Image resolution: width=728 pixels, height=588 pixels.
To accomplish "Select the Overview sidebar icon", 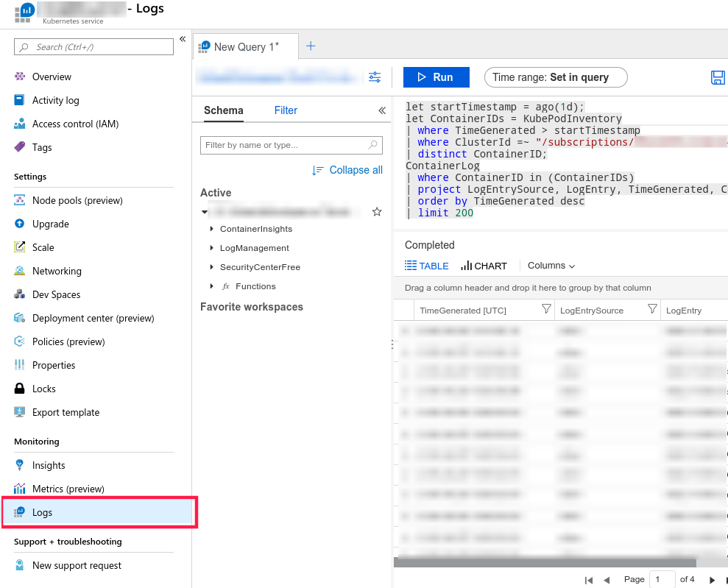I will tap(21, 77).
